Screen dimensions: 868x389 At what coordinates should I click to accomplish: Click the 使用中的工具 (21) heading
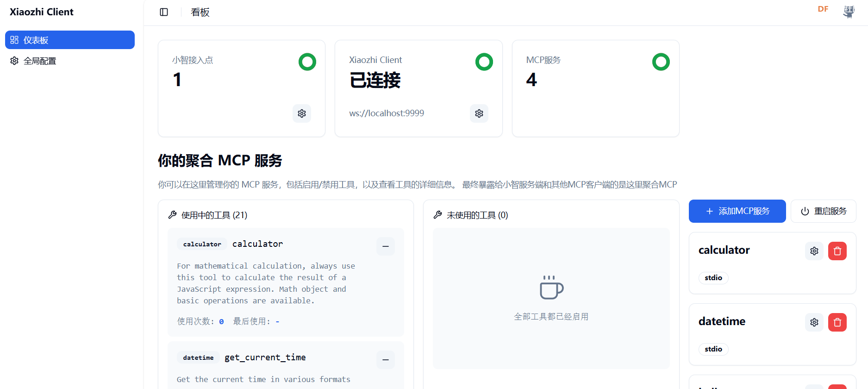[214, 215]
